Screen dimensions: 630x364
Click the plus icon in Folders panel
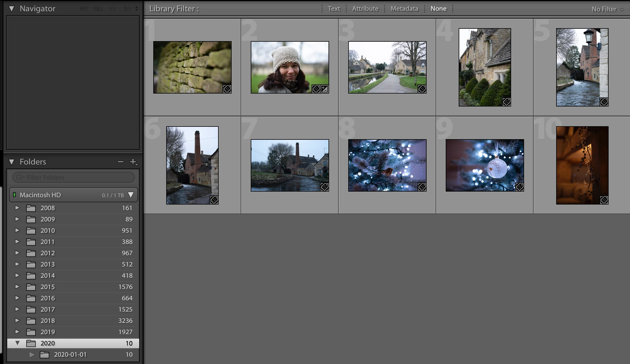point(133,162)
